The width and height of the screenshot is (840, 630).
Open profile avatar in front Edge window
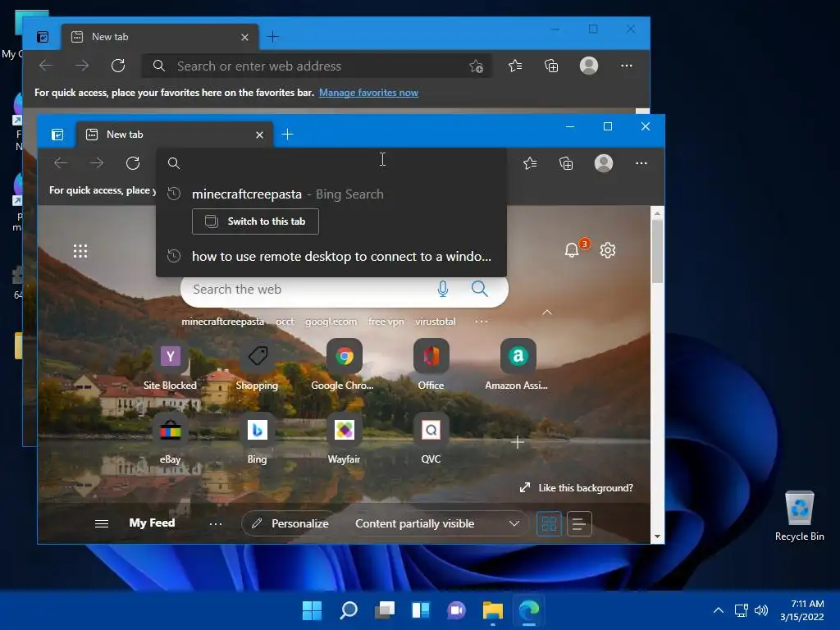click(x=604, y=163)
